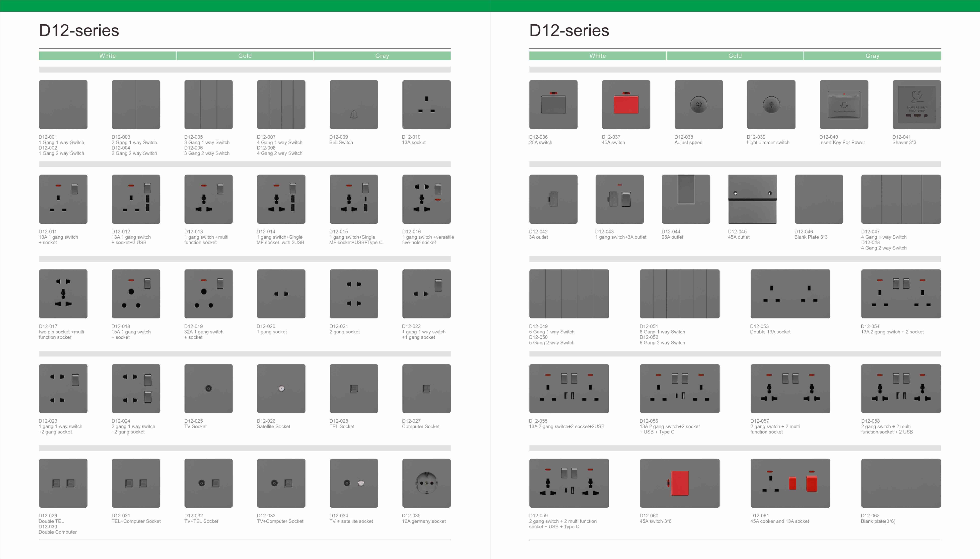Click the 'Bell Switch' label
The height and width of the screenshot is (559, 980).
coord(341,142)
